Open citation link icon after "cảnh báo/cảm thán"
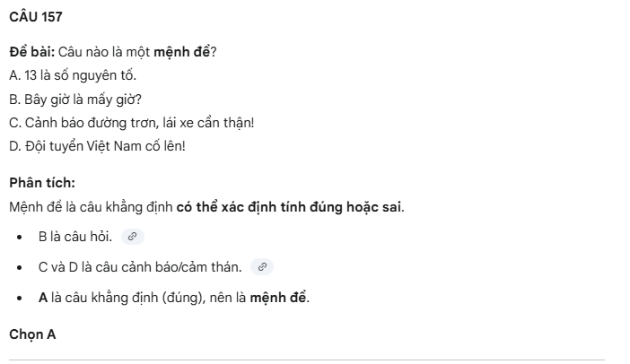 262,266
